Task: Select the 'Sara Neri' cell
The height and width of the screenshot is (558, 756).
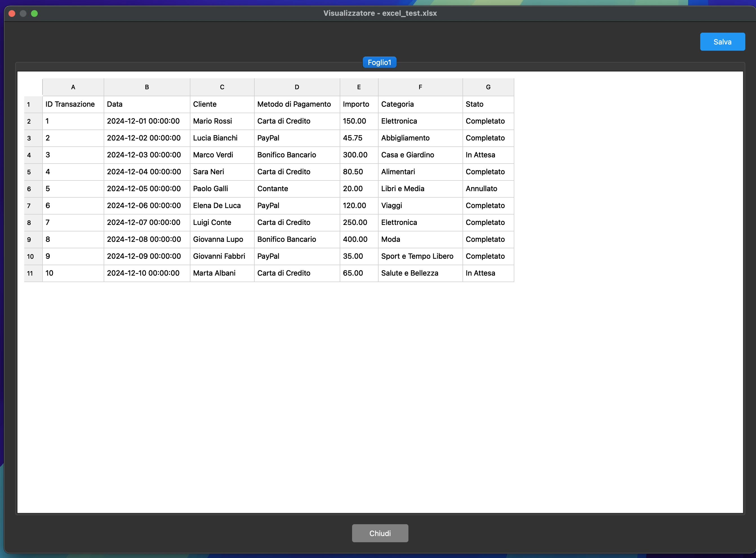Action: [222, 171]
